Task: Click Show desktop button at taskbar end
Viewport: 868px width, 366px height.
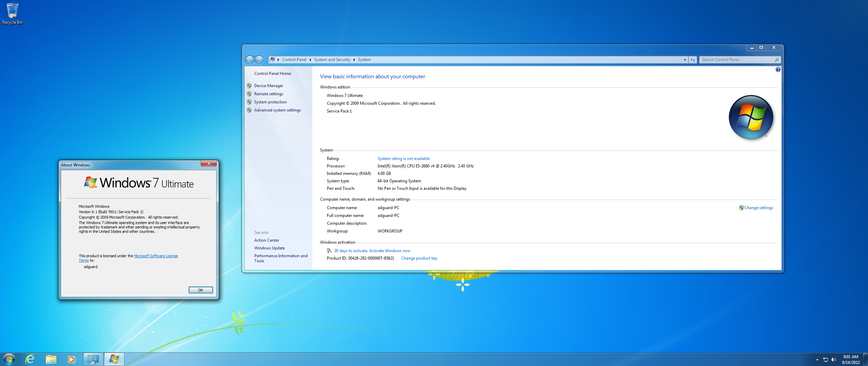Action: coord(865,360)
